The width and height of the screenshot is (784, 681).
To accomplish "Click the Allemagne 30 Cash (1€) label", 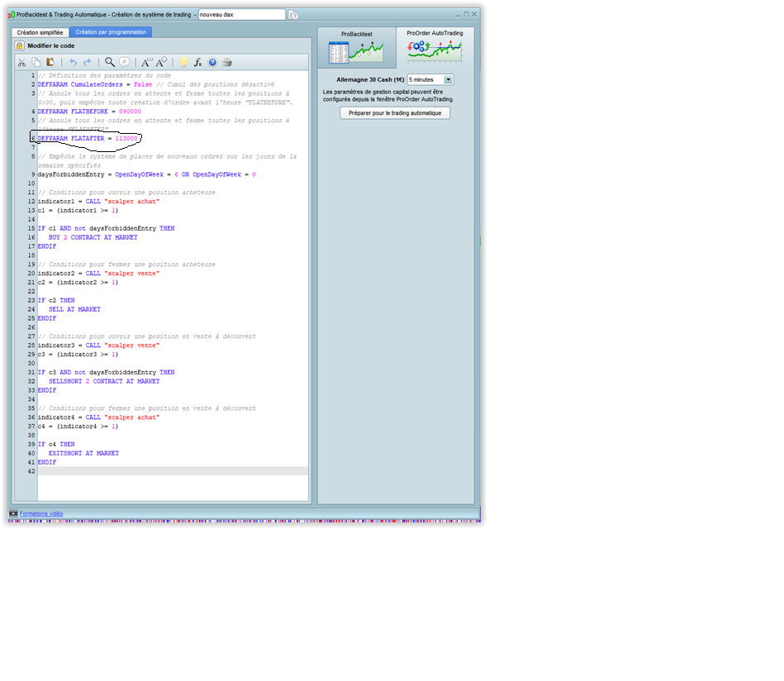I will pyautogui.click(x=370, y=80).
